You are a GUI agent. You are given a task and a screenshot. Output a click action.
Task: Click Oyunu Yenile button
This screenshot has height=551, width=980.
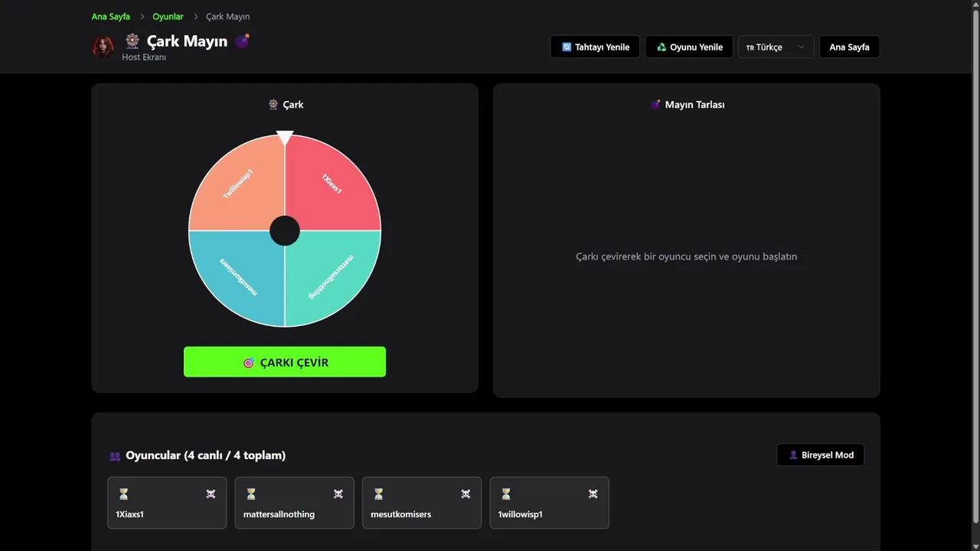pos(689,47)
